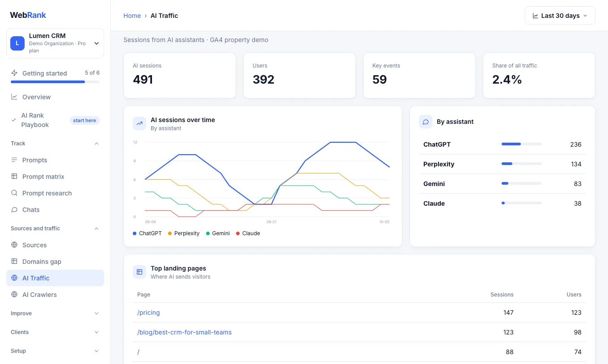The image size is (608, 364).
Task: Click the Sources globe icon
Action: (14, 245)
